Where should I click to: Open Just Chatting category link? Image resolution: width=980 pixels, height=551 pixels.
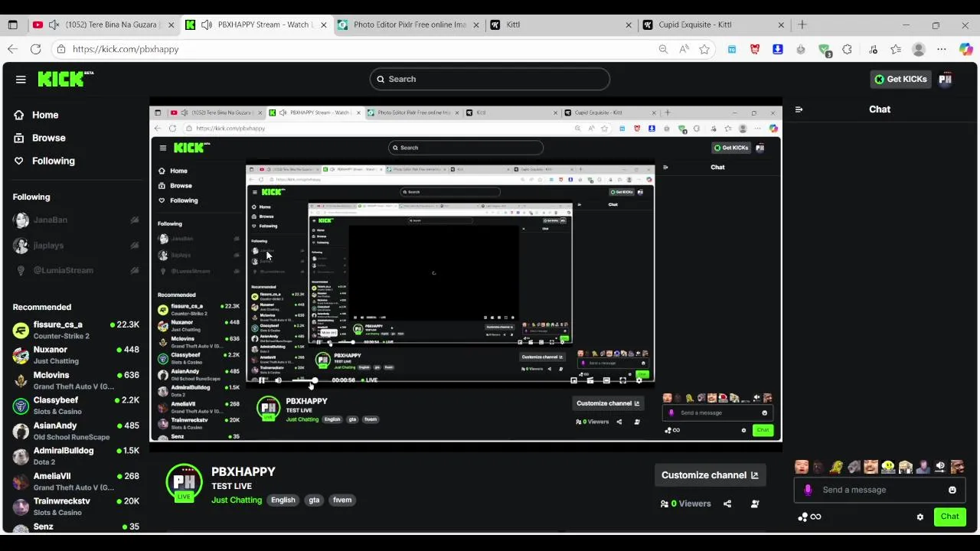point(237,500)
